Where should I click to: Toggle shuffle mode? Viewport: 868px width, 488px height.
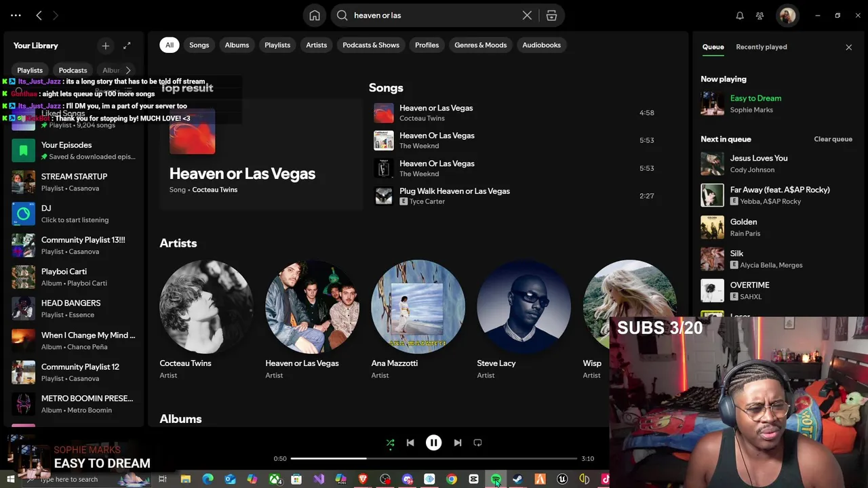coord(390,443)
